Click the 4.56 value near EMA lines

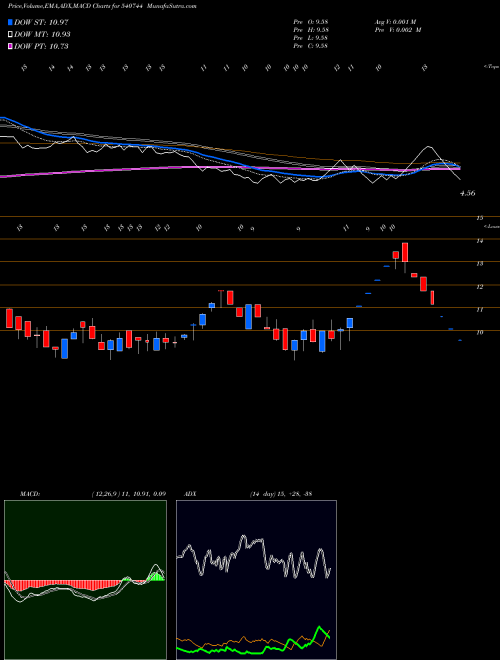468,193
